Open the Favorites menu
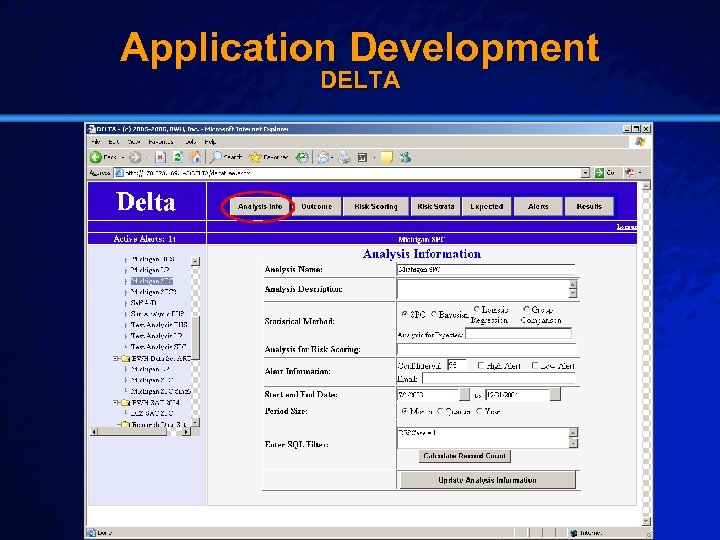Viewport: 720px width, 540px height. [161, 142]
